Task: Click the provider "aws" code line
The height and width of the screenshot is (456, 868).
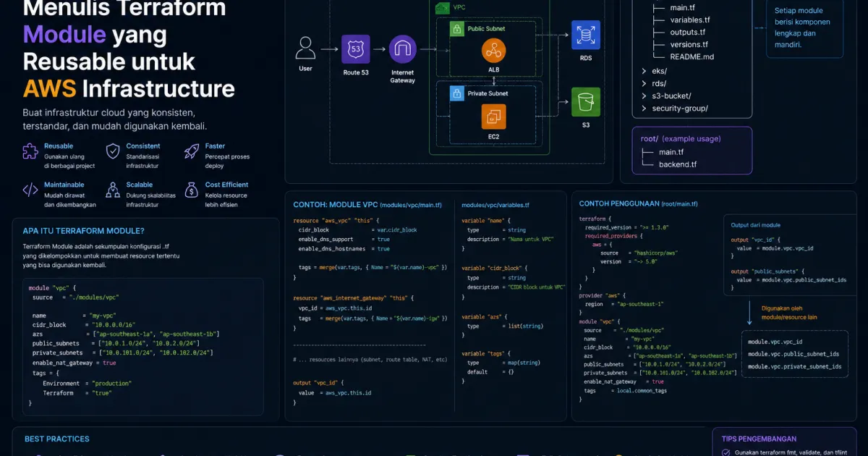Action: click(603, 295)
